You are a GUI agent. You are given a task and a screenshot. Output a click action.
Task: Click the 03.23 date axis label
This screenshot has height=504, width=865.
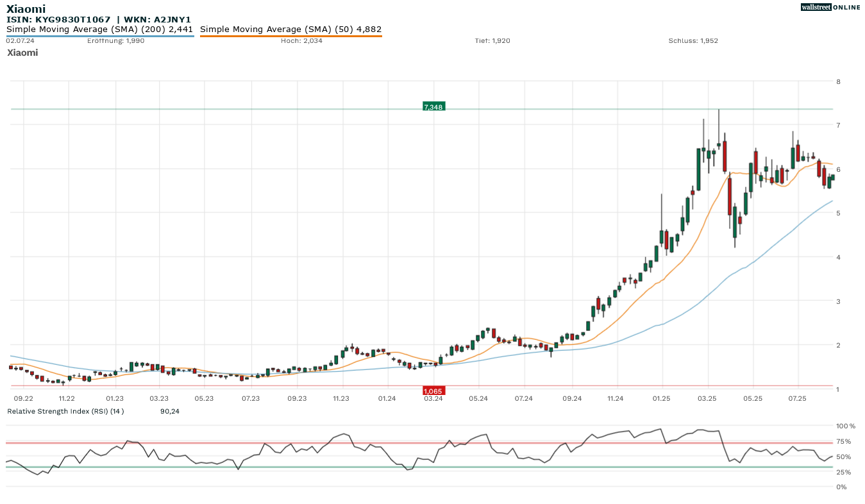[x=159, y=398]
